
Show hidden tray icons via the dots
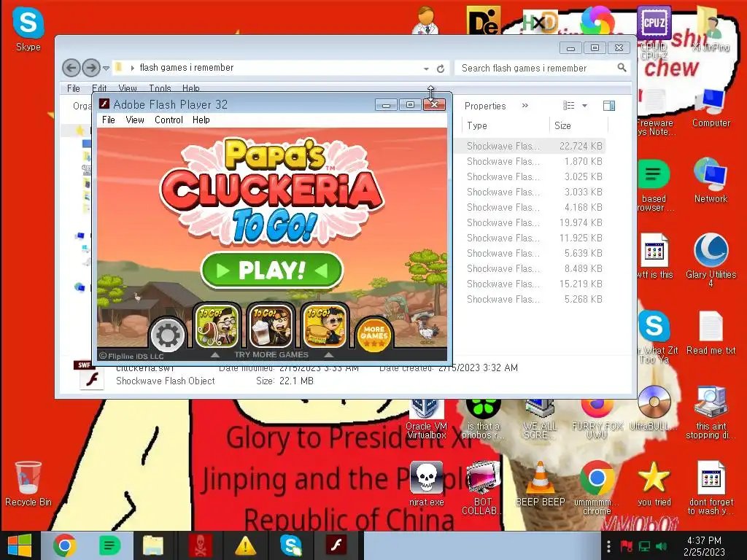pyautogui.click(x=608, y=546)
